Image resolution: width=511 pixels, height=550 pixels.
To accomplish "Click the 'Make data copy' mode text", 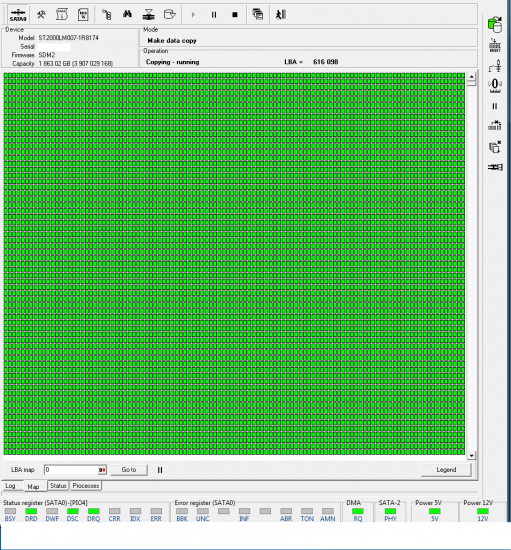I will click(172, 41).
